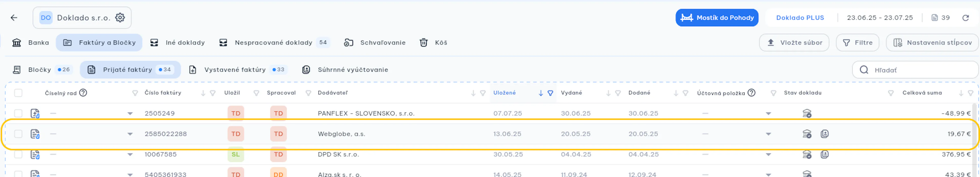This screenshot has height=177, width=980.
Task: Open the date range 23.06.25 - 23.07.25
Action: click(879, 18)
